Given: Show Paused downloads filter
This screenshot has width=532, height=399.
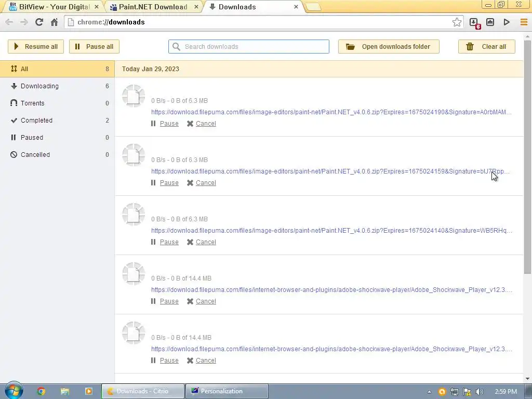Looking at the screenshot, I should coord(57,137).
